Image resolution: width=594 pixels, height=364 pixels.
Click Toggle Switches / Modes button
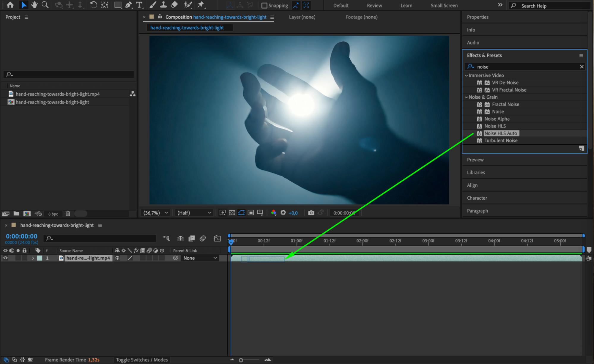(x=142, y=360)
